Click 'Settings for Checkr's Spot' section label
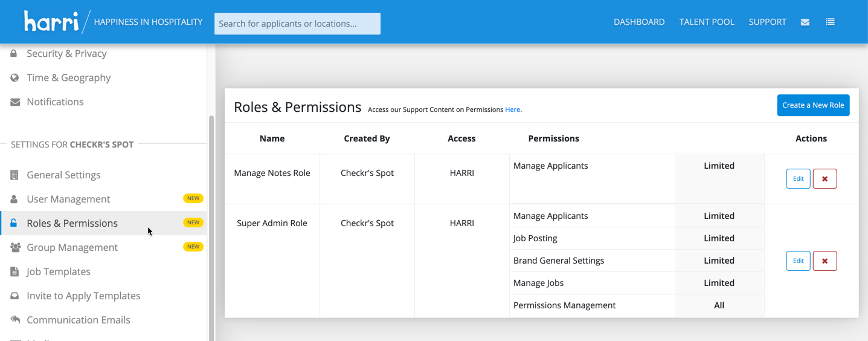This screenshot has width=868, height=341. tap(72, 145)
